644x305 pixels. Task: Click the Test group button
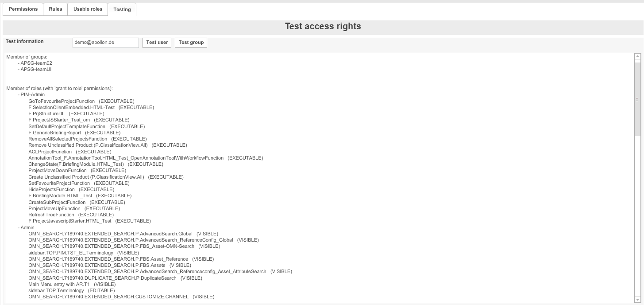coord(191,42)
